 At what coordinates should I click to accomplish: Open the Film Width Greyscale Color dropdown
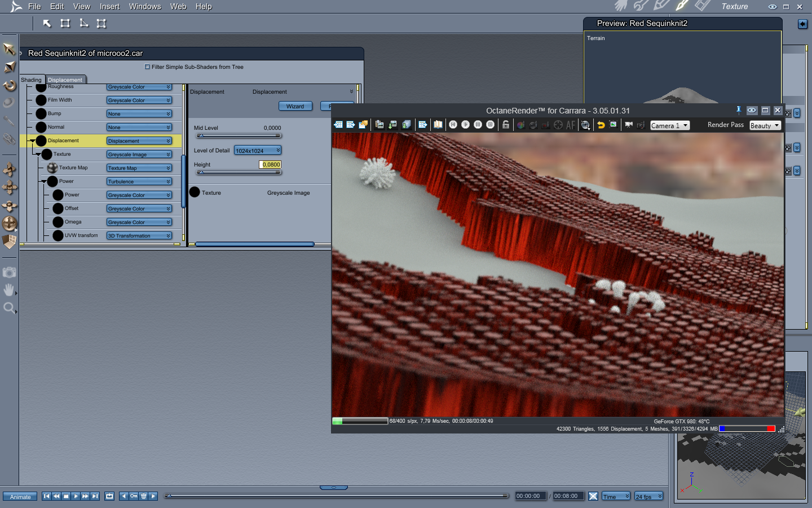pyautogui.click(x=139, y=100)
